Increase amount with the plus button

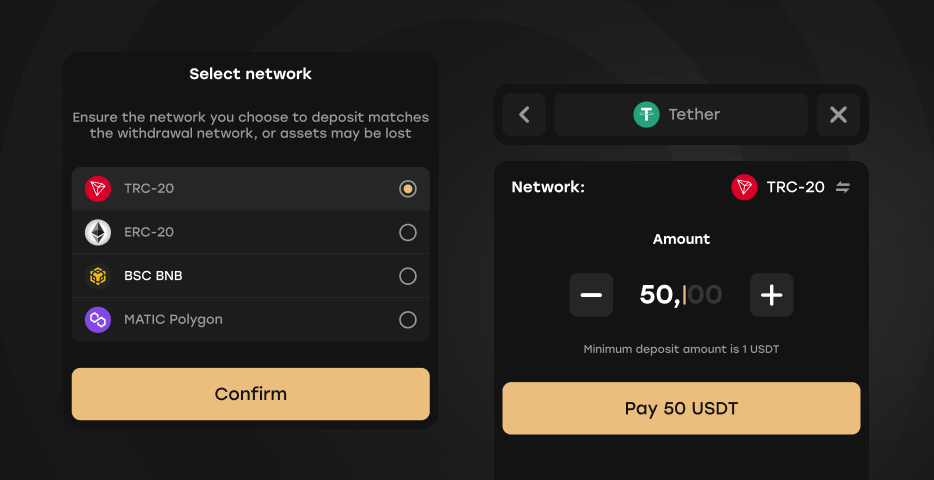click(771, 295)
